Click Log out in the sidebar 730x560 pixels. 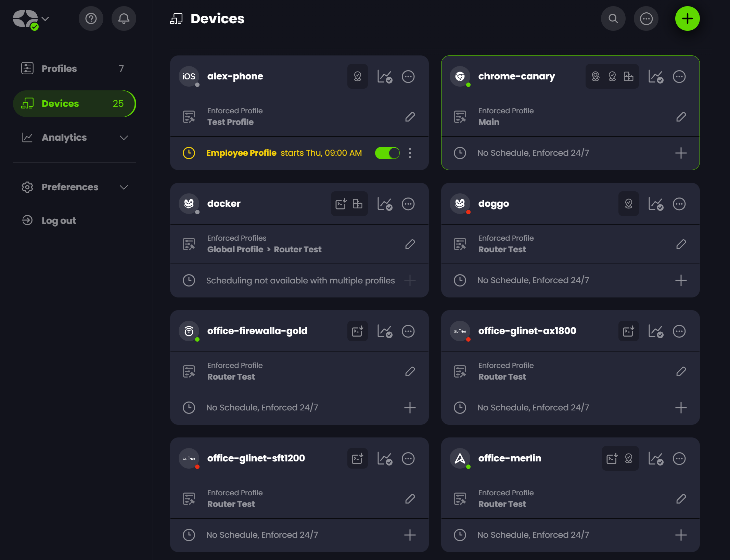pos(58,220)
